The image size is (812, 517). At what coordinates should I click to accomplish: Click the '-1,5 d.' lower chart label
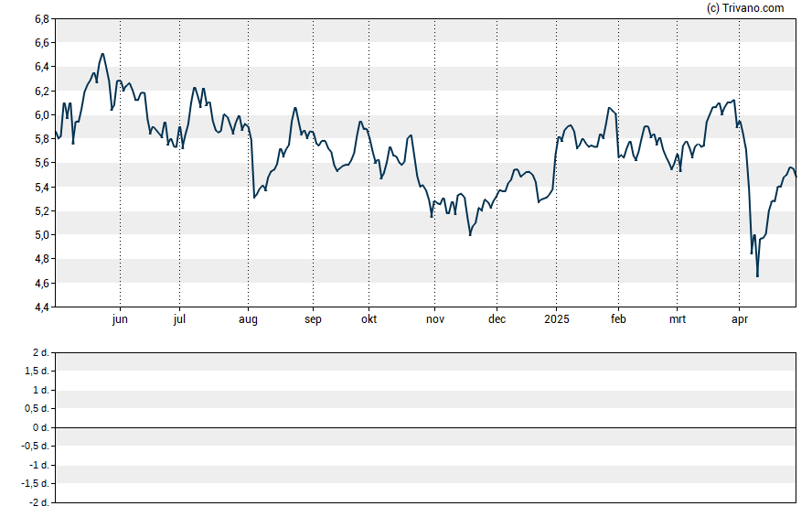coord(36,484)
